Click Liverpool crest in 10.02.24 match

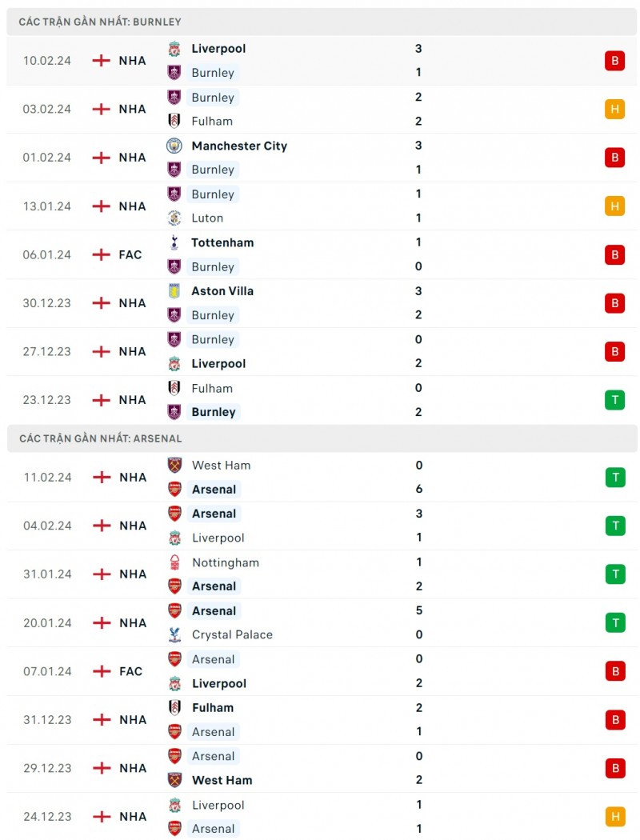pos(174,49)
